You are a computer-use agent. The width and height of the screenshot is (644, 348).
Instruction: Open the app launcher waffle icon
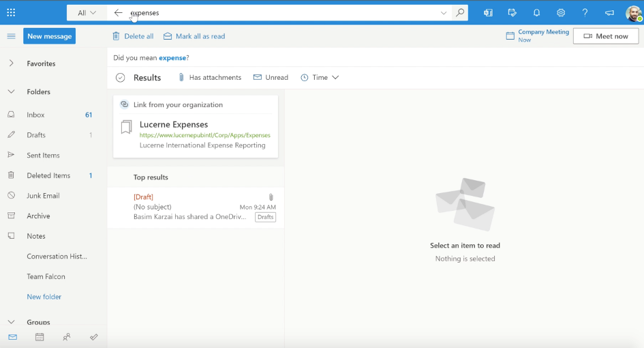(x=11, y=13)
